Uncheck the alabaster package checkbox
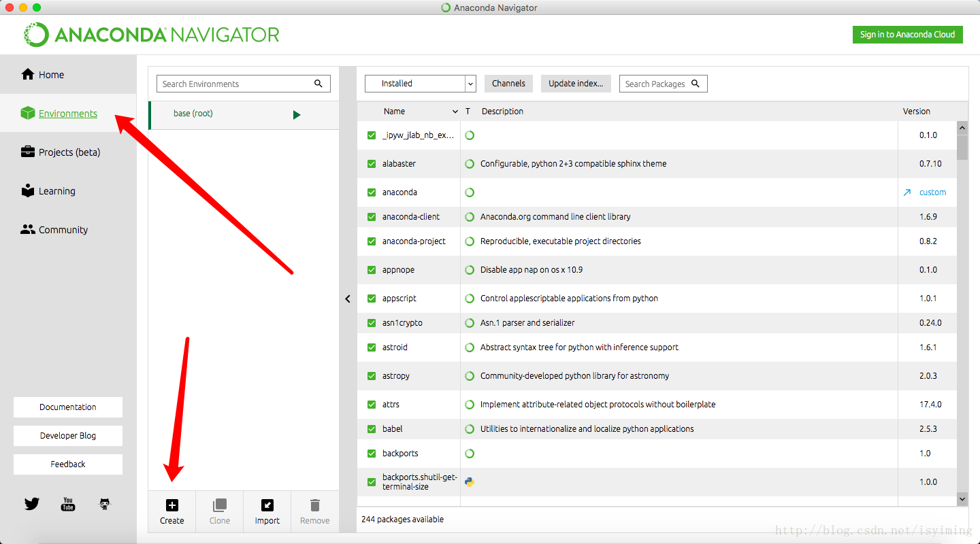This screenshot has height=544, width=980. 372,164
